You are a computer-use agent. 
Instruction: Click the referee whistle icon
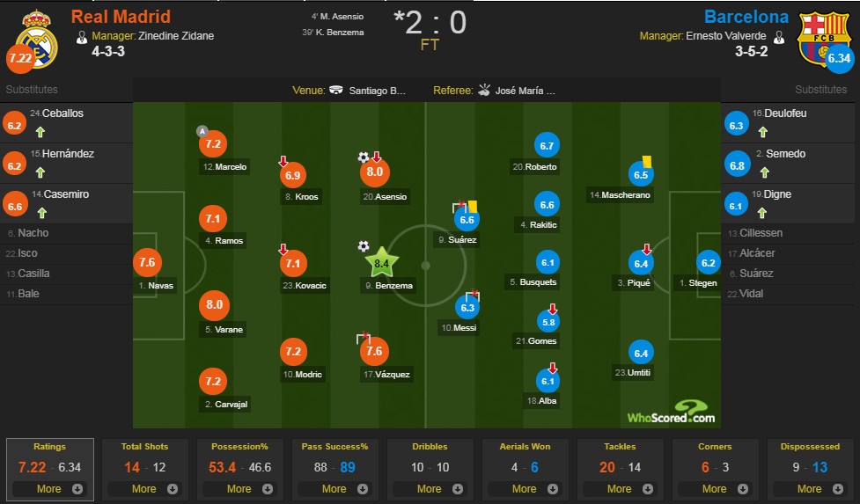pos(484,91)
